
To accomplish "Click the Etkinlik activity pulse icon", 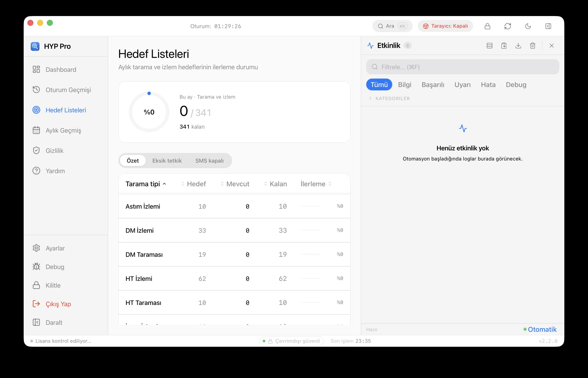I will [370, 46].
